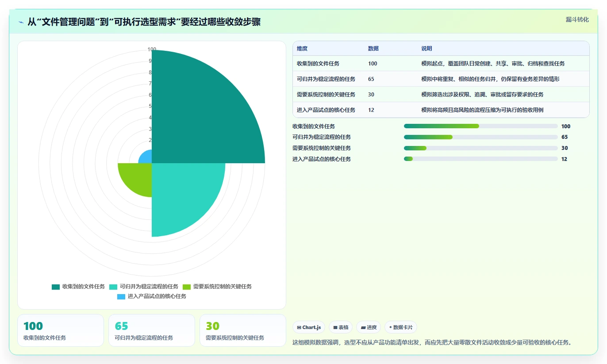Click table cell 需要系统控制的关键任务
607x364 pixels.
(x=326, y=95)
